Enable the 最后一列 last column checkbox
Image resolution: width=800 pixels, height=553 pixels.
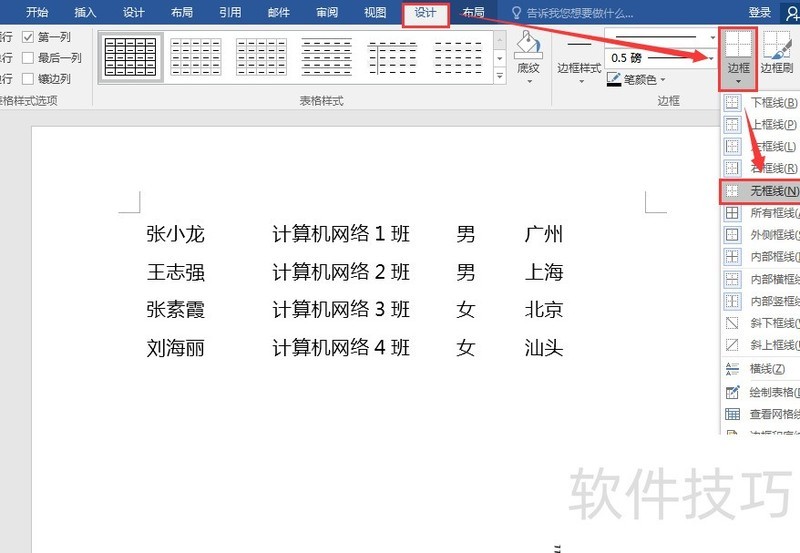(x=28, y=58)
